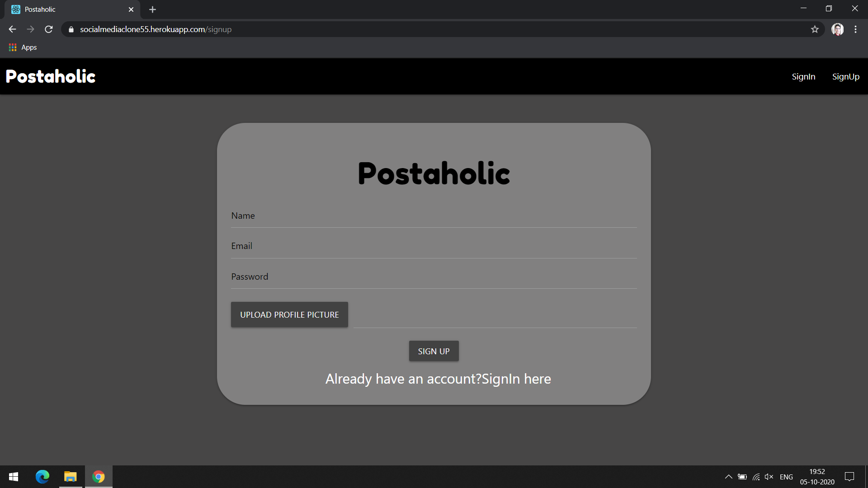Open Chrome three-dot menu
The height and width of the screenshot is (488, 868).
coord(855,29)
